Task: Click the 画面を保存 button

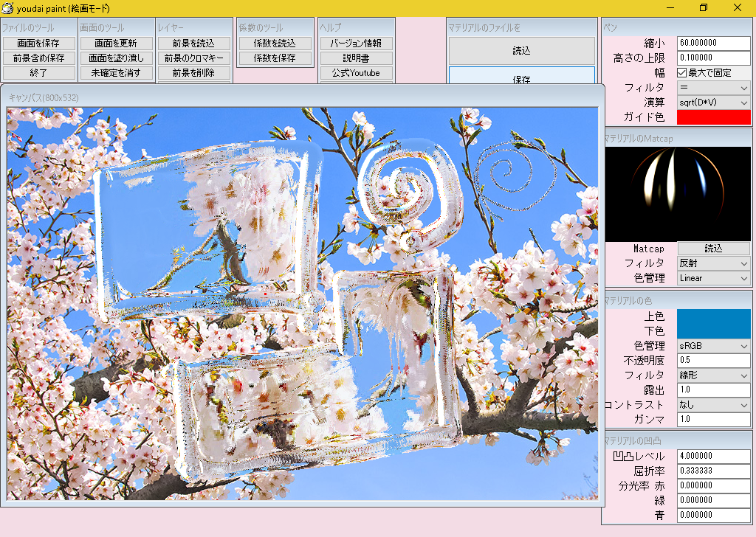Action: 39,44
